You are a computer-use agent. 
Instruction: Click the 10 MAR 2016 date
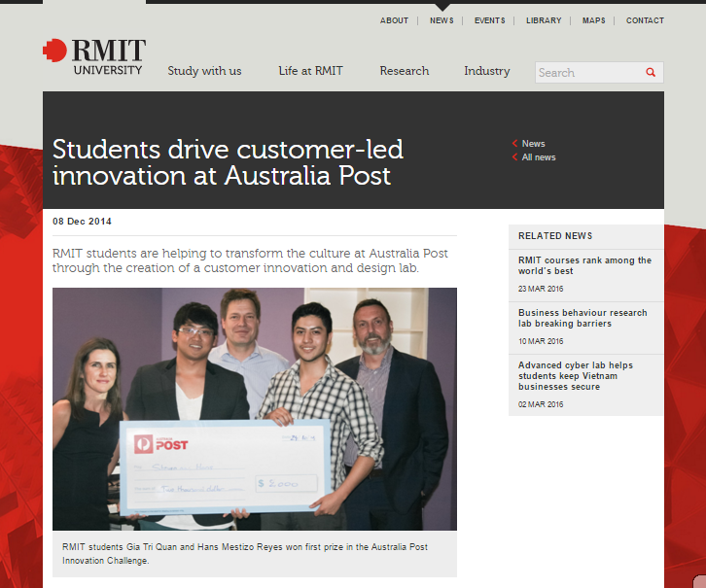coord(541,341)
